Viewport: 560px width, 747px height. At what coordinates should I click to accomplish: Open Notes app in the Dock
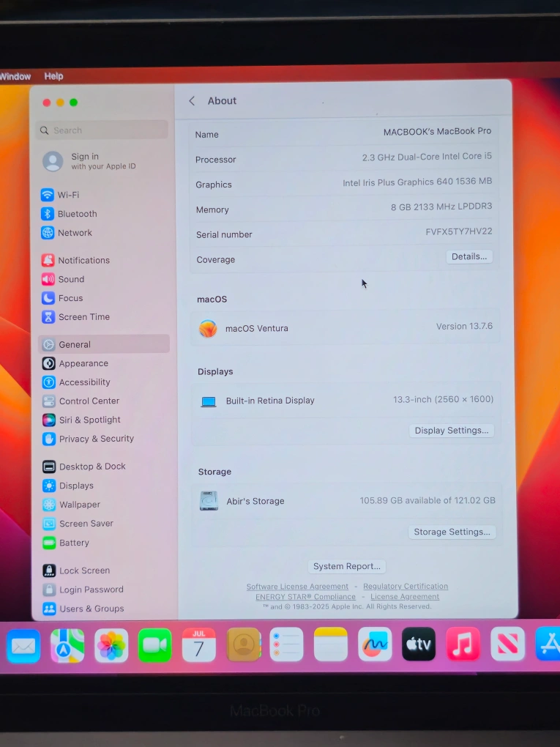[x=331, y=644]
